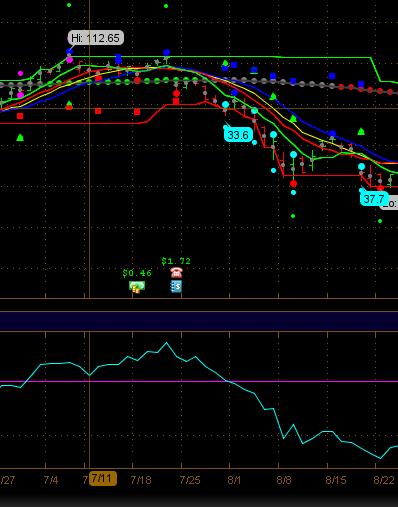
Task: Click the dark blue study divider band
Action: [199, 321]
